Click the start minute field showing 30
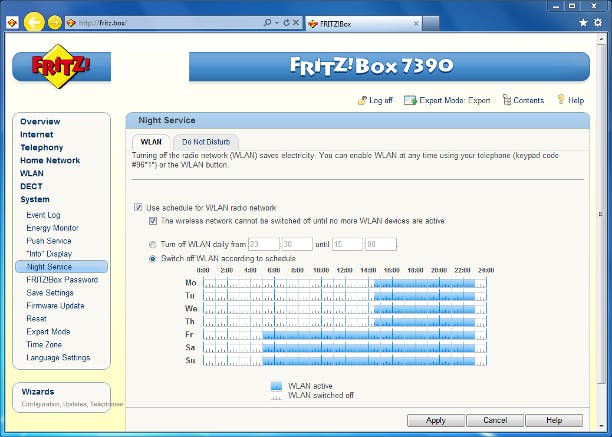The image size is (612, 437). click(297, 244)
